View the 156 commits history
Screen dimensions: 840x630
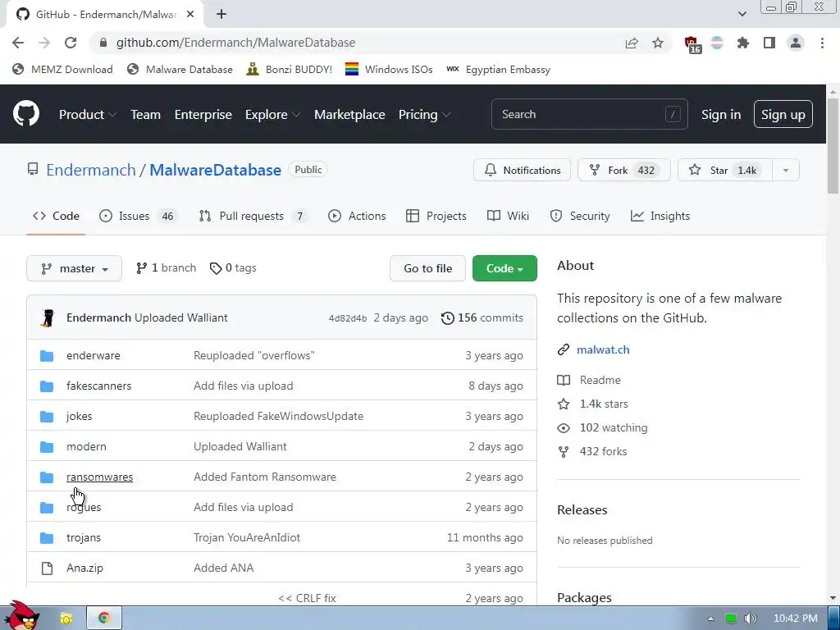pyautogui.click(x=482, y=317)
